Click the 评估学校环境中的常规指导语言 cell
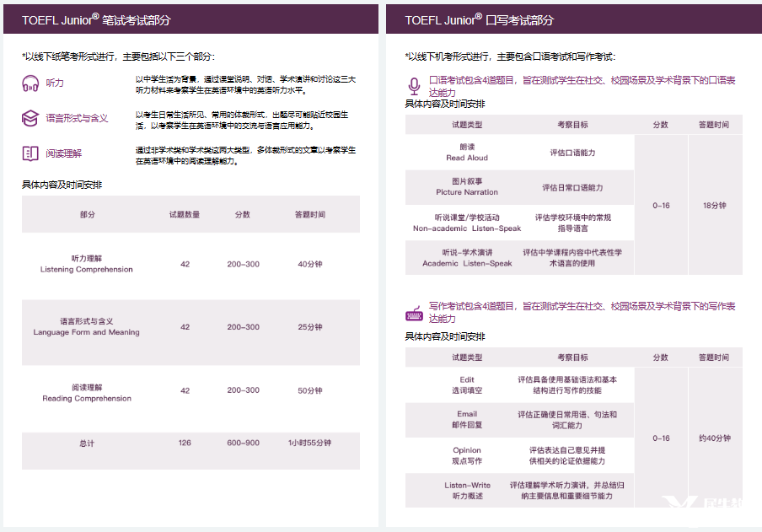The width and height of the screenshot is (762, 532). (572, 223)
